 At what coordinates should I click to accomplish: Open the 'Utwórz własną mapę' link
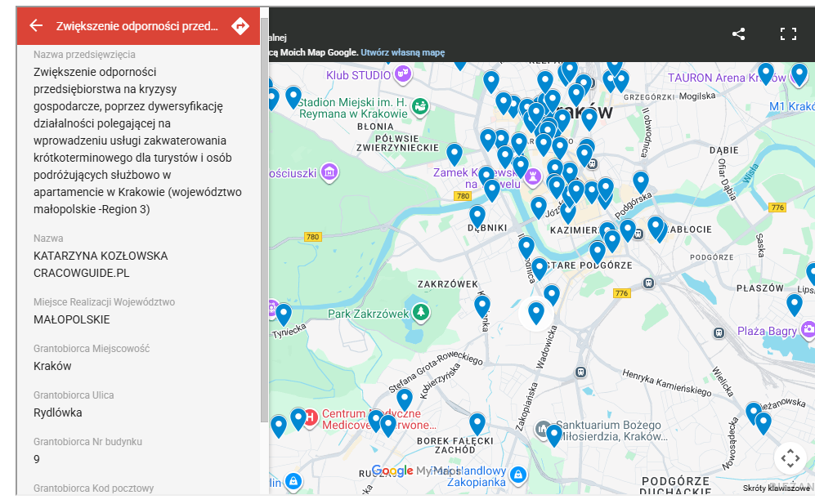pyautogui.click(x=402, y=52)
